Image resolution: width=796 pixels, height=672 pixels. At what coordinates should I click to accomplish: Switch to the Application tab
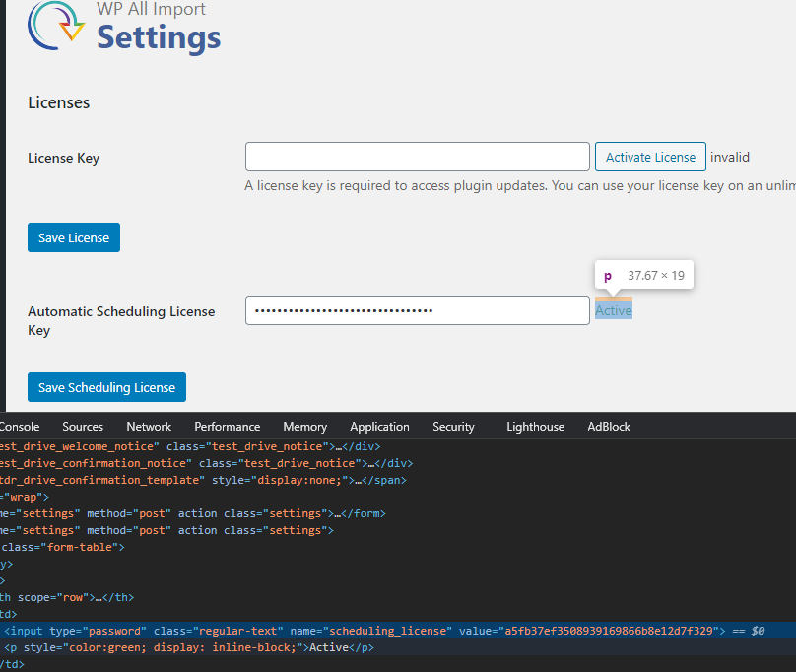coord(379,427)
